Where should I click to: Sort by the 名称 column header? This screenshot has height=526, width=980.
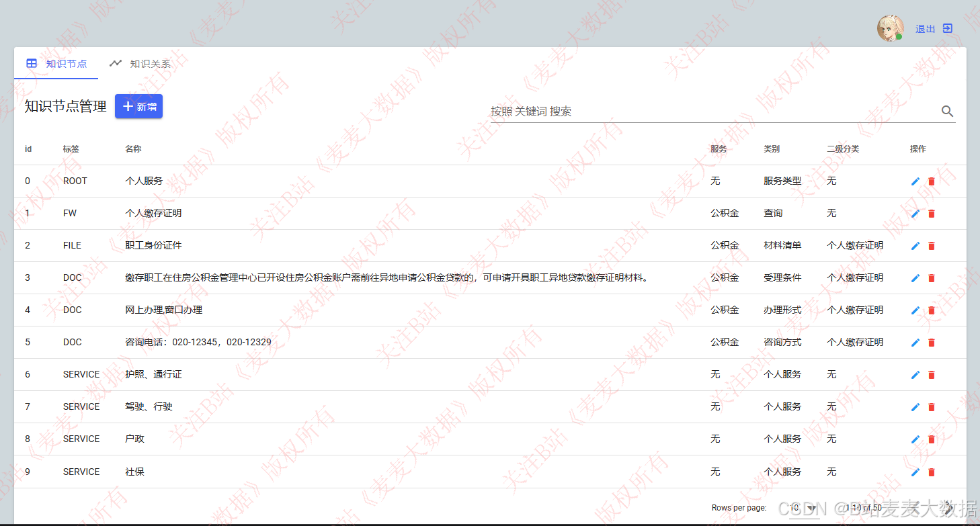[133, 149]
